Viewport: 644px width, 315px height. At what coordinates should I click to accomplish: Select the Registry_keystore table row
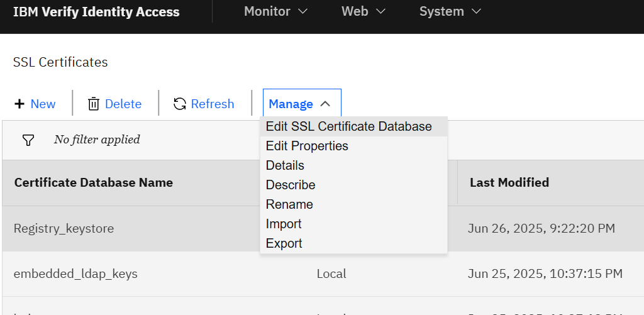[x=64, y=228]
